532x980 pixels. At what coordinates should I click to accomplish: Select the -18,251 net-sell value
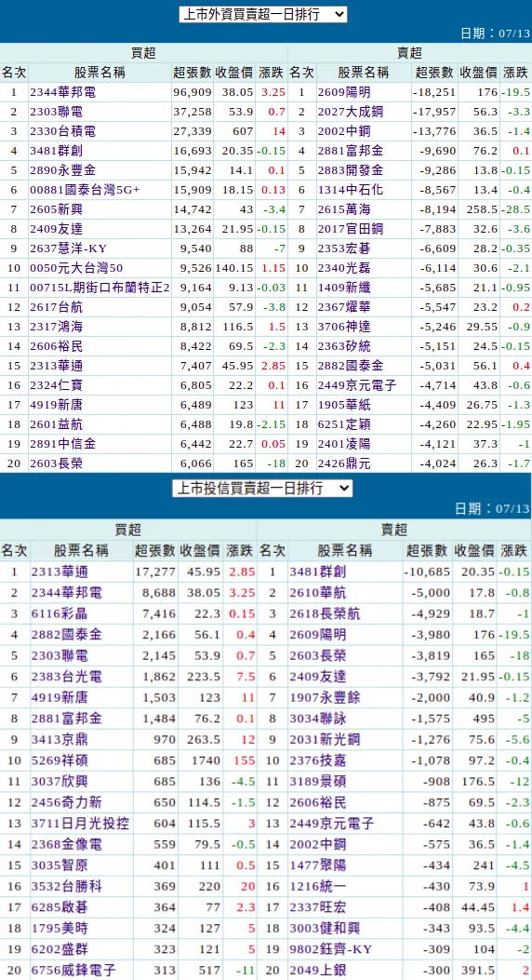tap(433, 92)
